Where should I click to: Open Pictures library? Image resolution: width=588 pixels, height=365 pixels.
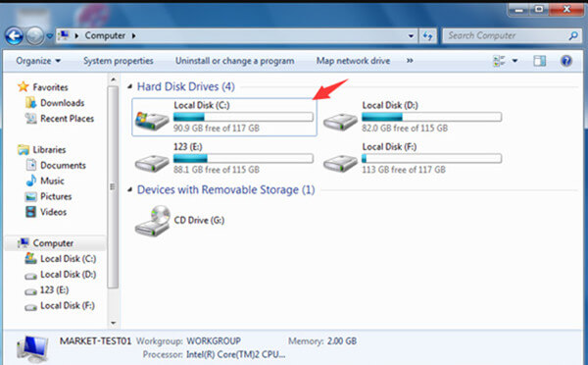(56, 196)
